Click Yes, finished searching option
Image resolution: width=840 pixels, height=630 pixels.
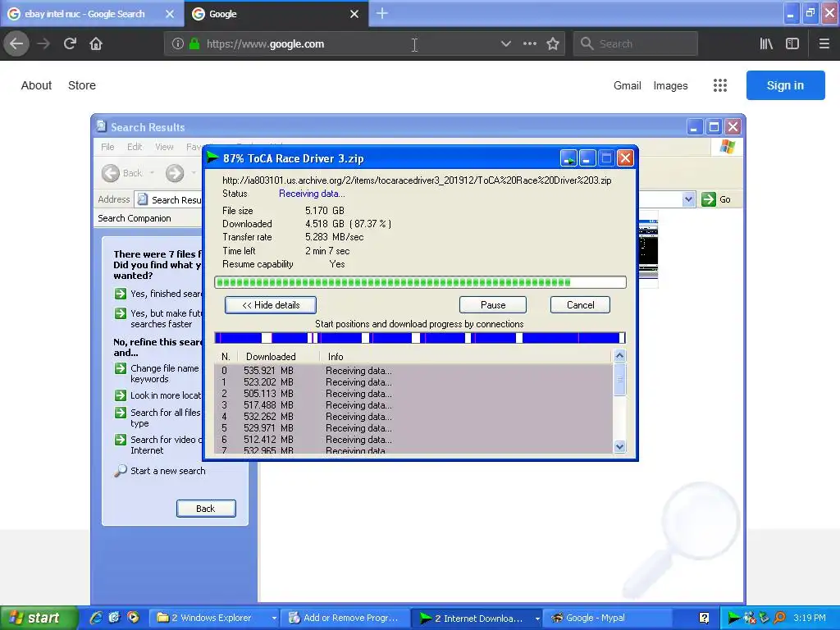(166, 294)
